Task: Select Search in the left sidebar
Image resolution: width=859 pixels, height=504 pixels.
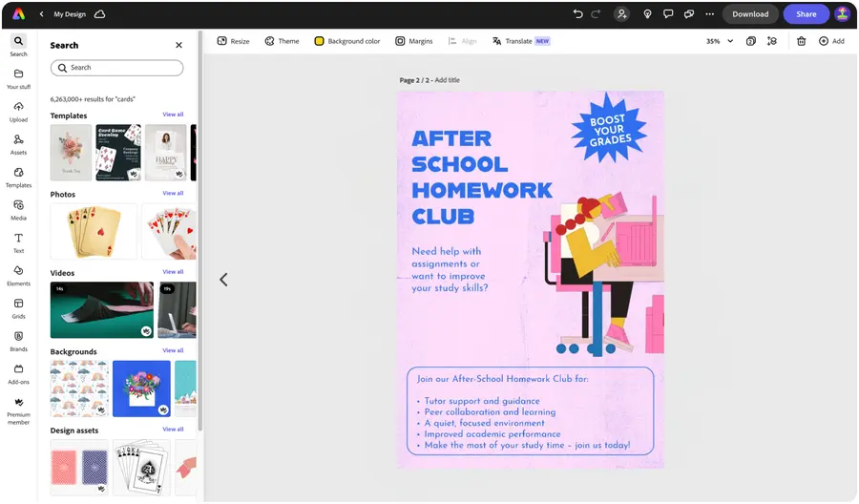Action: click(19, 46)
